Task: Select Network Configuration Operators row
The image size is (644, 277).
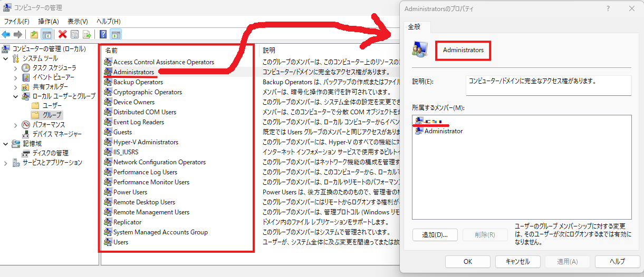Action: 160,162
